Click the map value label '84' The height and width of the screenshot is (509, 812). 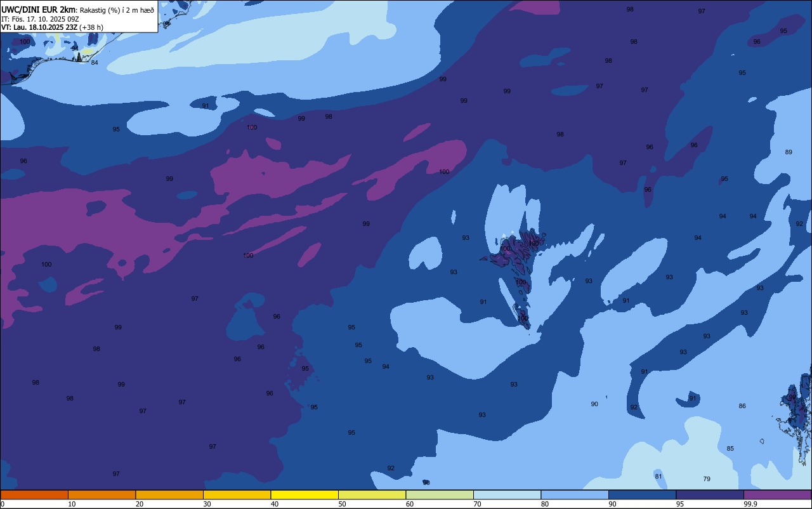pos(95,63)
